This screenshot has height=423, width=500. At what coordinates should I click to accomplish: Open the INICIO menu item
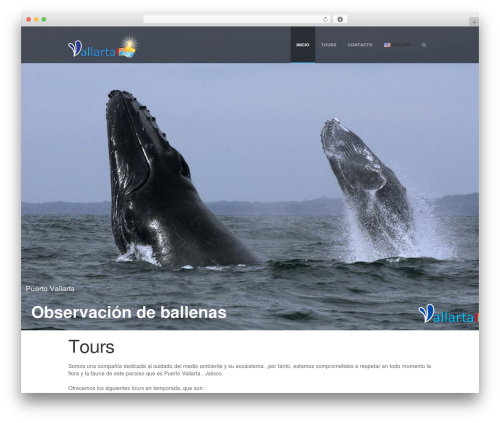tap(303, 45)
